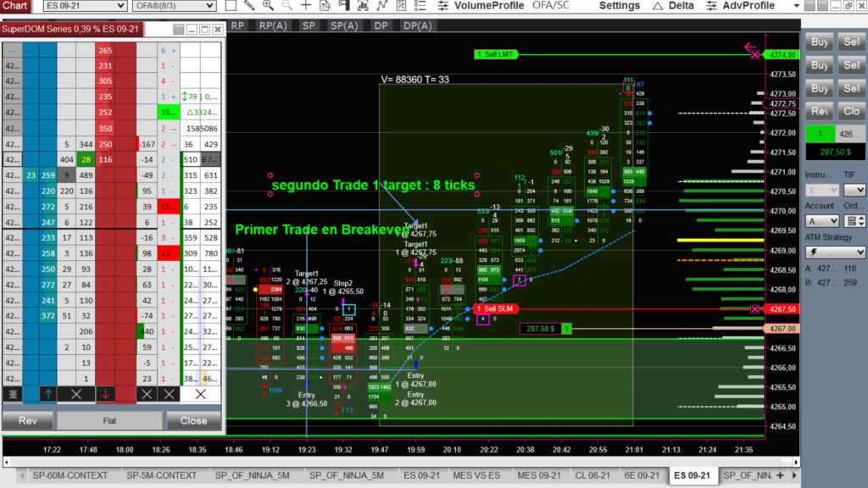Click the Sell SLM order cancel X marker

pos(755,309)
